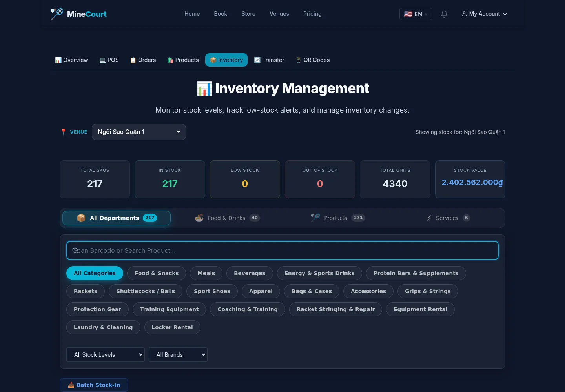Select the All Categories chip
This screenshot has width=565, height=392.
pos(95,273)
